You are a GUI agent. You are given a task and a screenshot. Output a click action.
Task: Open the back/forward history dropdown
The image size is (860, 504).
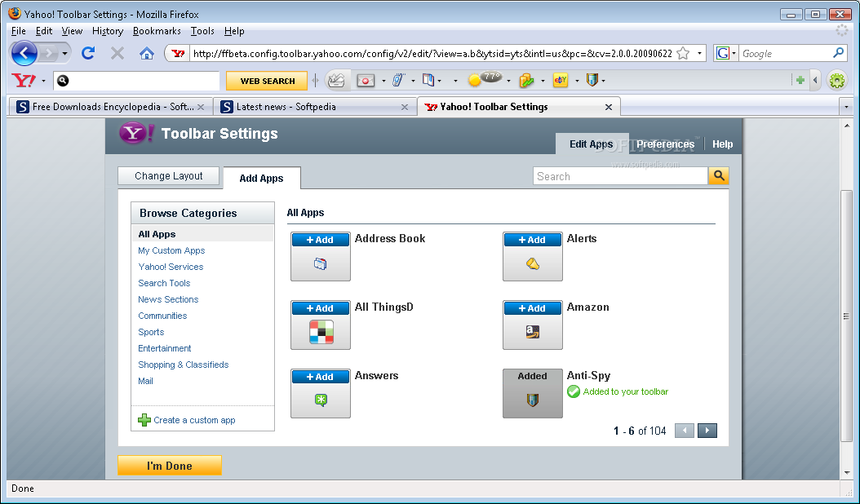(x=64, y=53)
